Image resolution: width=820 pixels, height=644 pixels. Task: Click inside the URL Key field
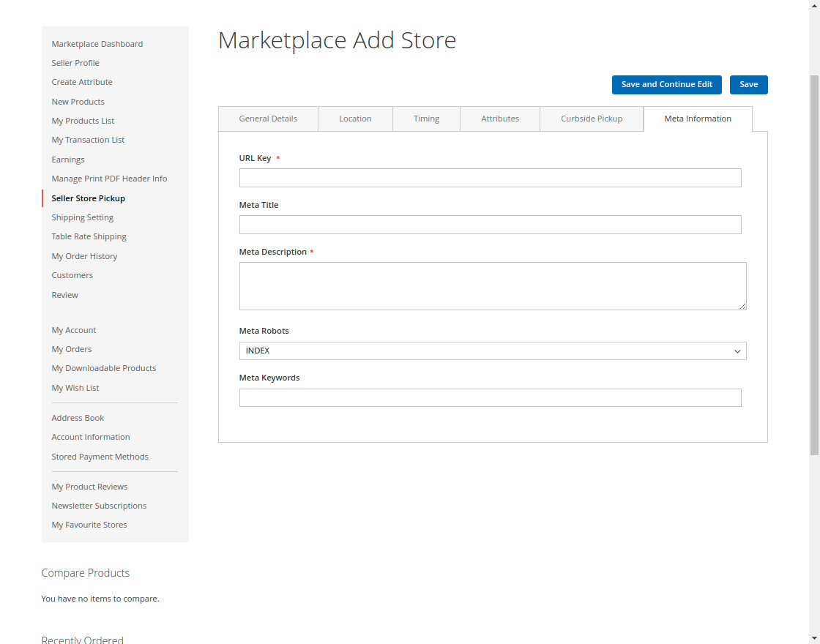coord(490,177)
